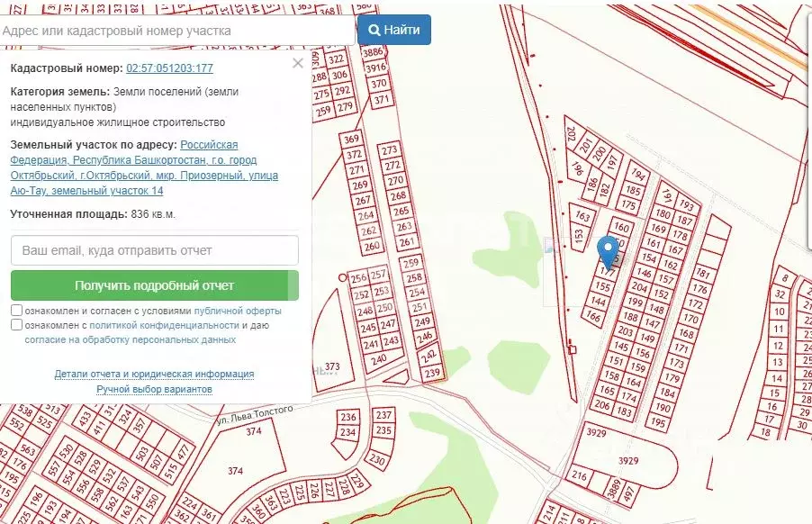Select parcel 261 on the map

point(407,242)
